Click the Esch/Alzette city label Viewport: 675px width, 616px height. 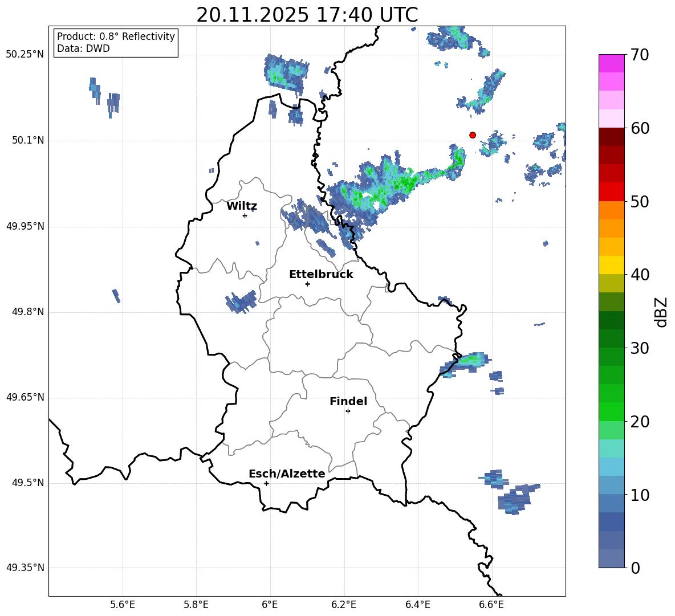click(287, 474)
